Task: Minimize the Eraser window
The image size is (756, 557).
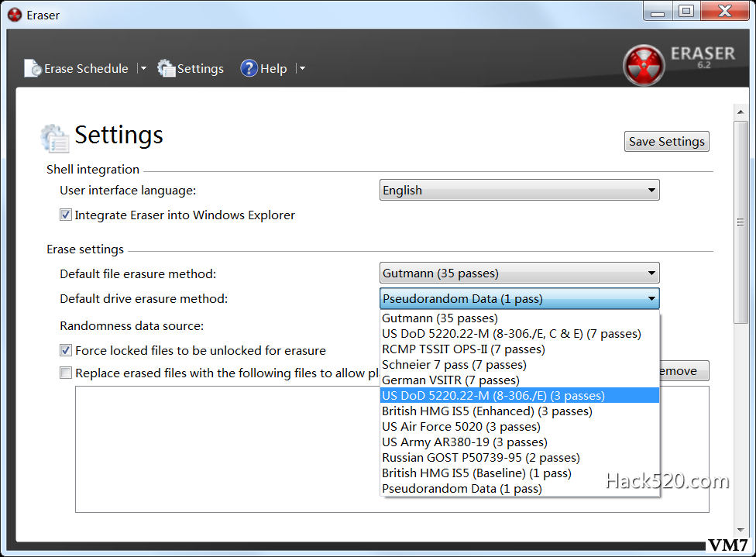Action: [x=657, y=12]
